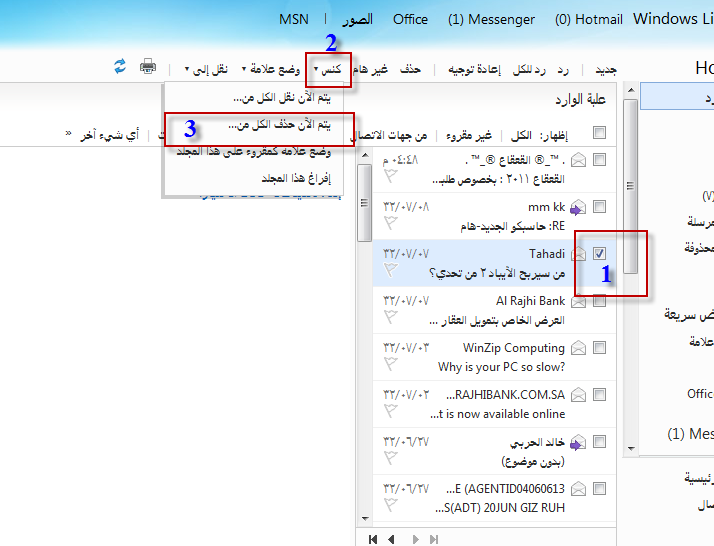
Task: Choose يتم الآن نقل الكل من menu item
Action: click(x=254, y=97)
